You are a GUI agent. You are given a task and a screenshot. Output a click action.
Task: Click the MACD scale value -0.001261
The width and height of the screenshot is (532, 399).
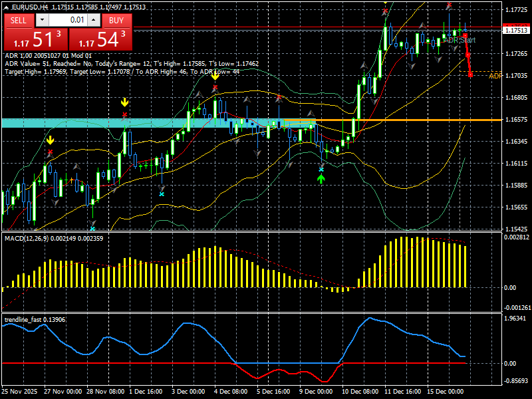(517, 308)
